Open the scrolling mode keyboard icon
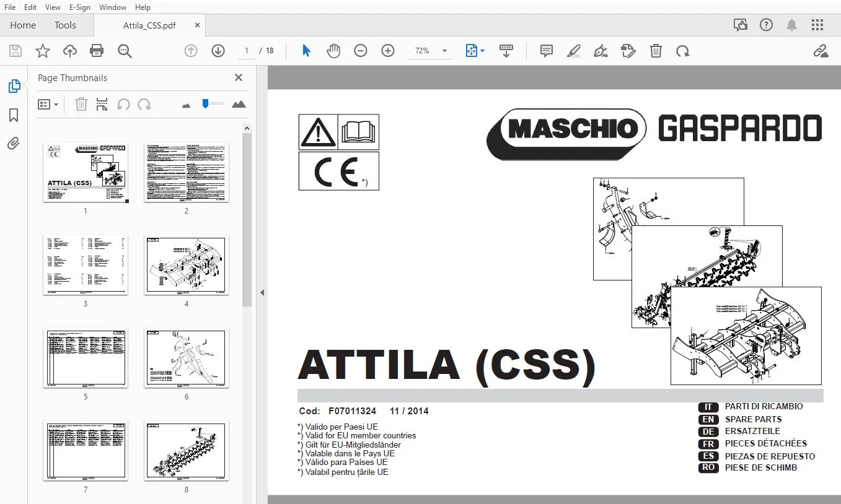The height and width of the screenshot is (504, 841). click(506, 51)
